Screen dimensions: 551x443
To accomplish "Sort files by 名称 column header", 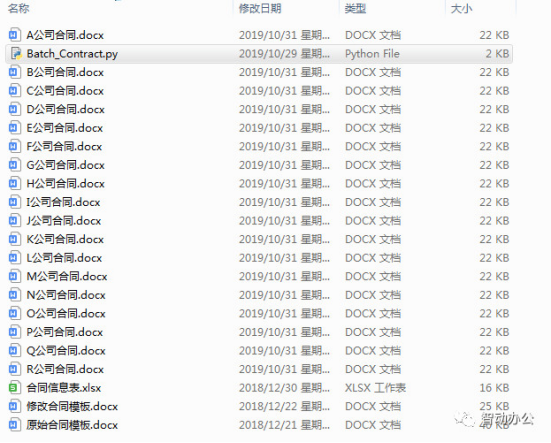I will 19,8.
